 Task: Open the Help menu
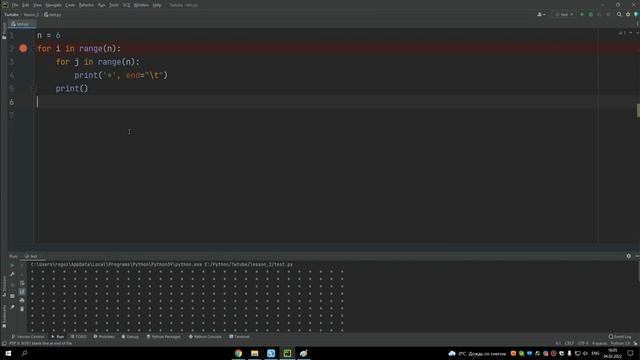(157, 5)
